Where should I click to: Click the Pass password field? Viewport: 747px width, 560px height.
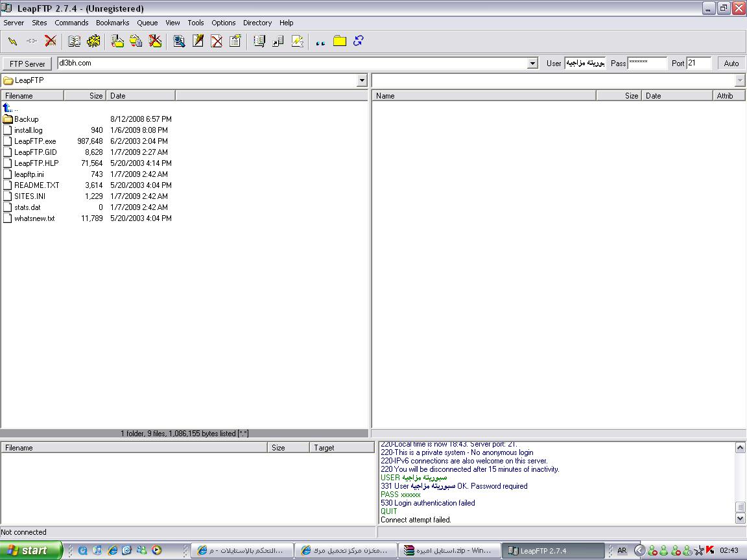[647, 64]
